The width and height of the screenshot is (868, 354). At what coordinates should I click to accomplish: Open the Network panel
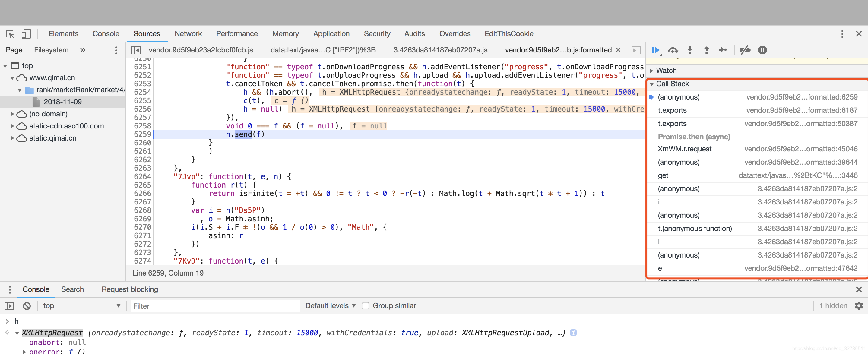pyautogui.click(x=188, y=34)
